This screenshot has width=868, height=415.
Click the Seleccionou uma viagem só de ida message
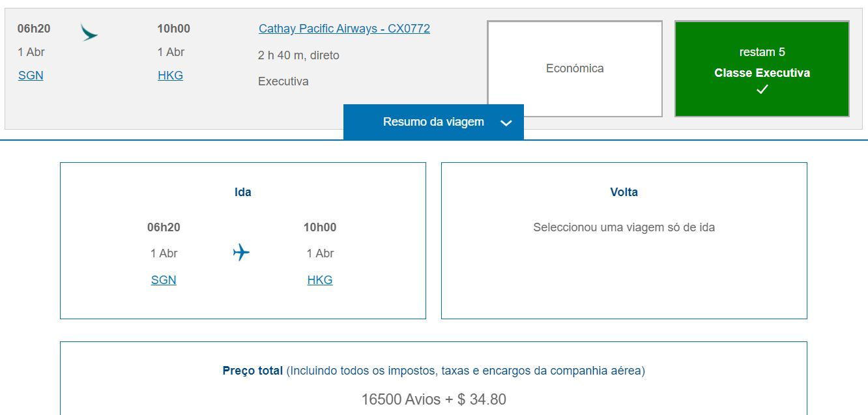click(624, 227)
